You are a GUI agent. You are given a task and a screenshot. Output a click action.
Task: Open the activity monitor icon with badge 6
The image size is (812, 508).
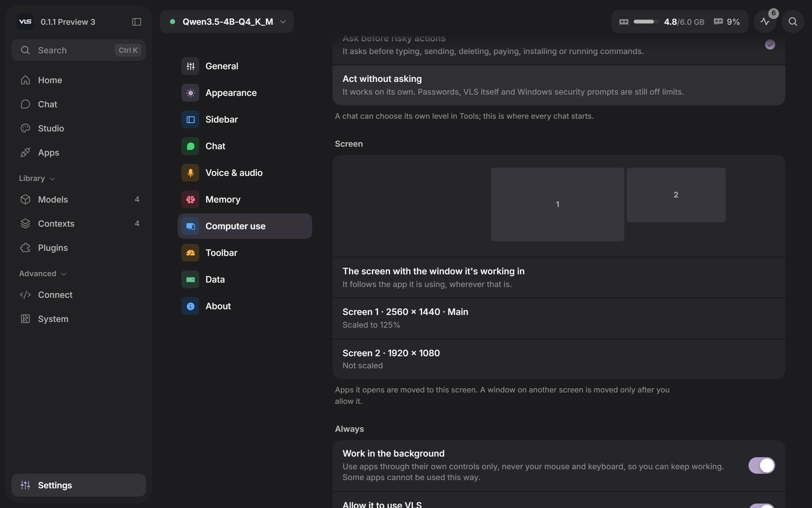(765, 22)
